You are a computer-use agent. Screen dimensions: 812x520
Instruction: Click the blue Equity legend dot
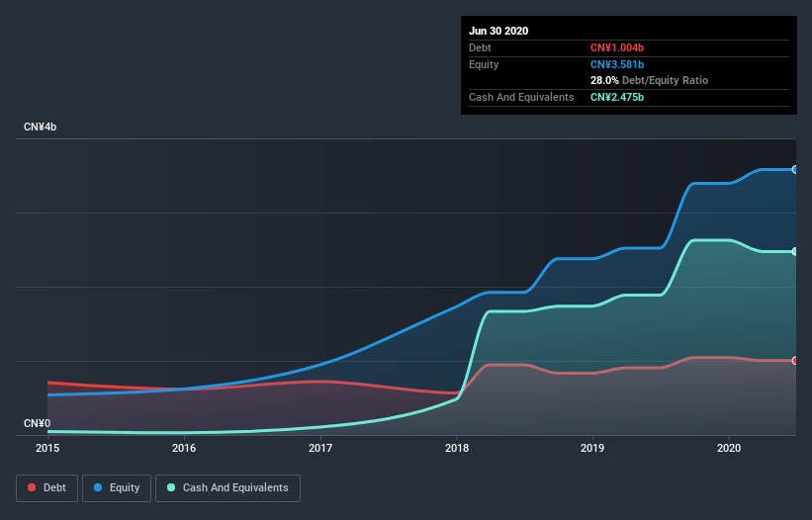[98, 487]
